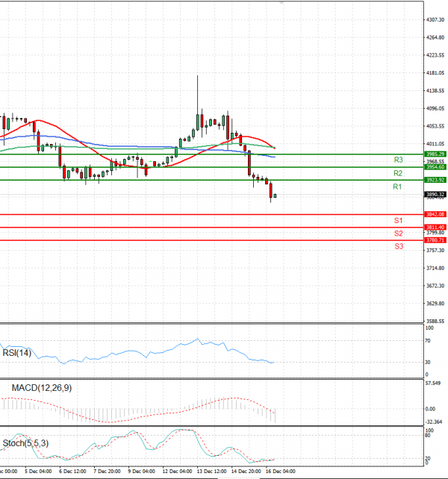Screen dimensions: 448x479
Task: Click the S2 support label
Action: pos(398,234)
